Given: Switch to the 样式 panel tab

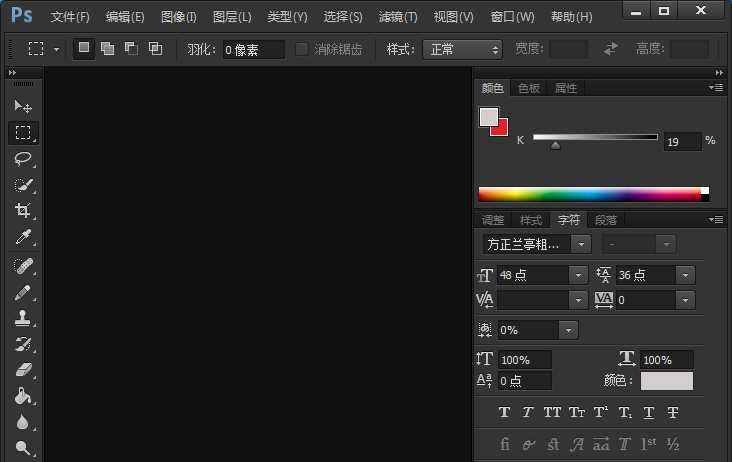Looking at the screenshot, I should click(531, 220).
